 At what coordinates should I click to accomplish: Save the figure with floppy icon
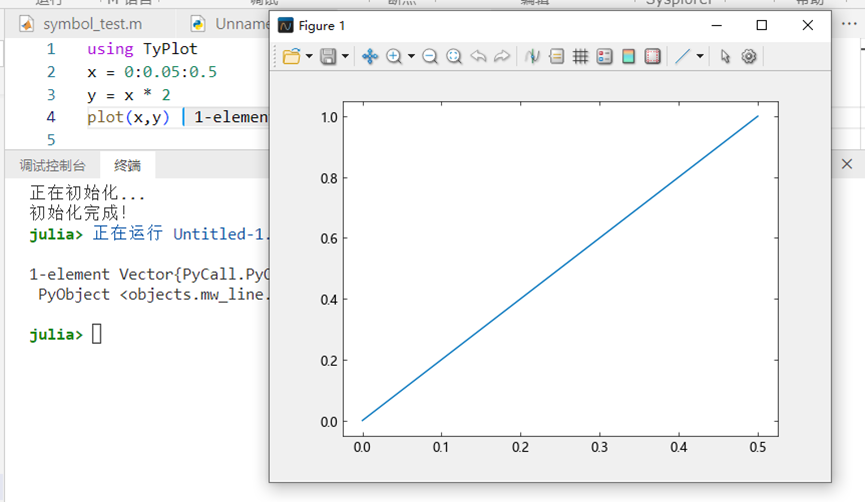pos(328,56)
